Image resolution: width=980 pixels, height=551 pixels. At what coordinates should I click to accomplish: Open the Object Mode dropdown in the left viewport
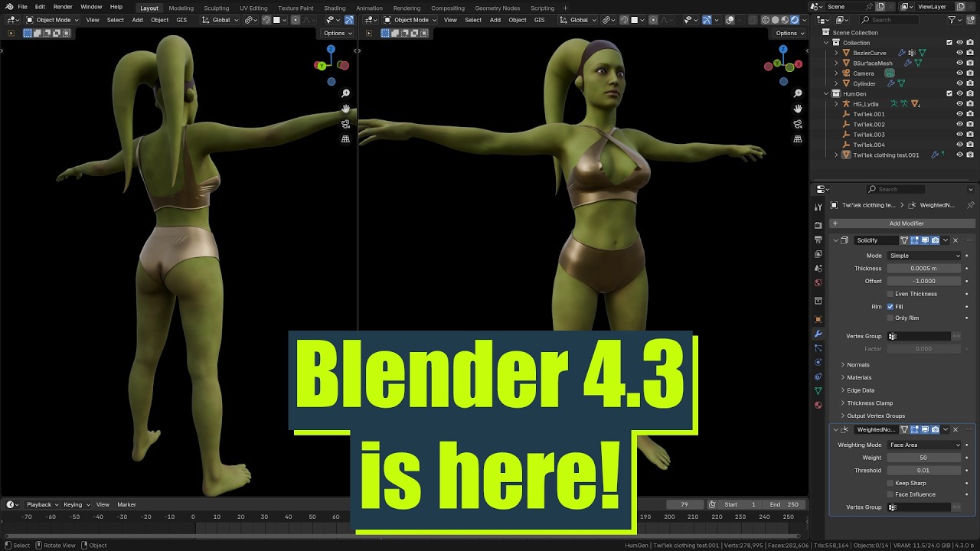tap(52, 20)
